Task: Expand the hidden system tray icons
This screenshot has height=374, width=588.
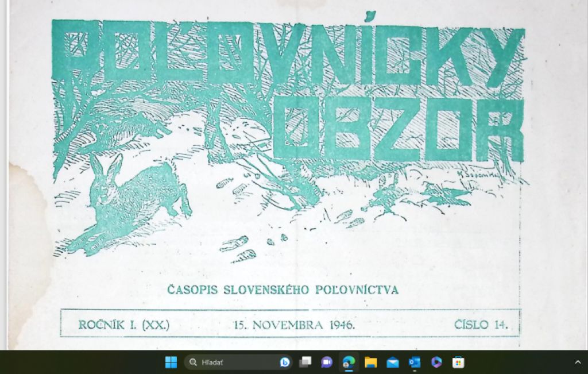Action: [x=577, y=362]
